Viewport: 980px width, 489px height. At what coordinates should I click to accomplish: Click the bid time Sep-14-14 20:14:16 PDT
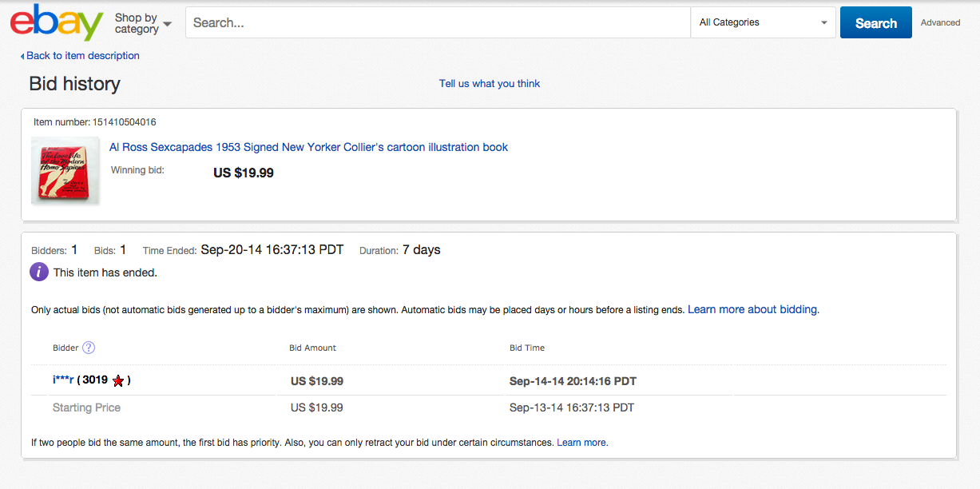pos(573,381)
